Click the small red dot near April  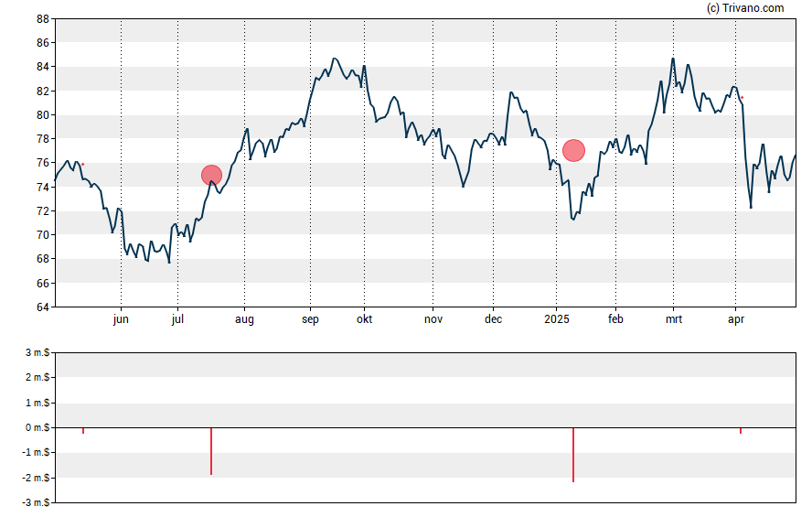(x=743, y=97)
